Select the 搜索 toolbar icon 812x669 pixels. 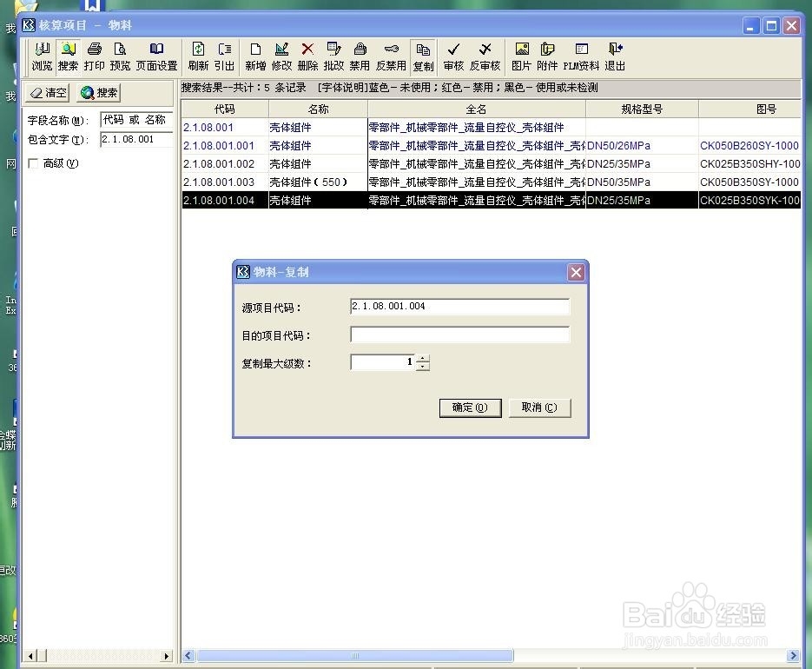[x=68, y=56]
